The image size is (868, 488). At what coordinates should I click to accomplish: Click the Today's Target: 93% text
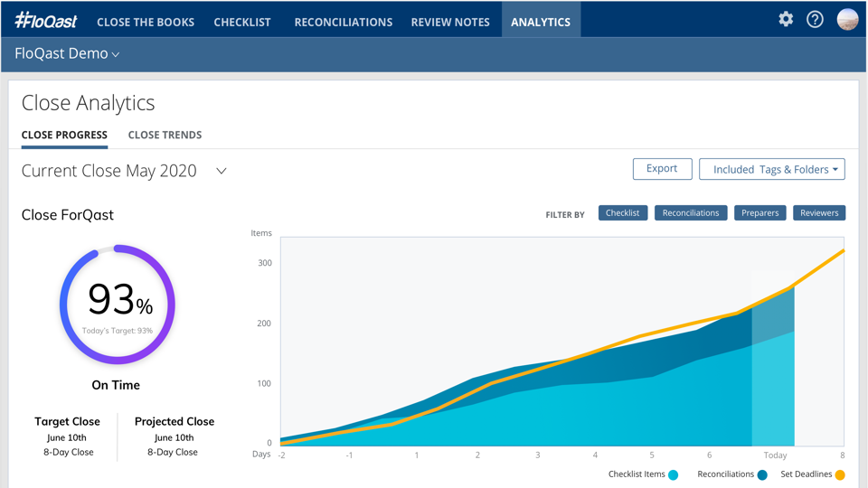point(118,331)
